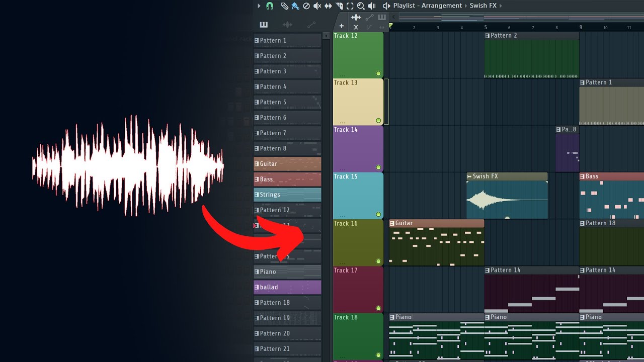The image size is (644, 362).
Task: Show audio clips with picker waveform icon
Action: pos(287,25)
